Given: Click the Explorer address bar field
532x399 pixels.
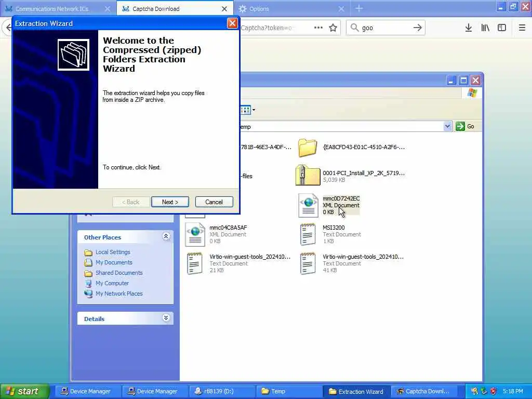Looking at the screenshot, I should 341,127.
